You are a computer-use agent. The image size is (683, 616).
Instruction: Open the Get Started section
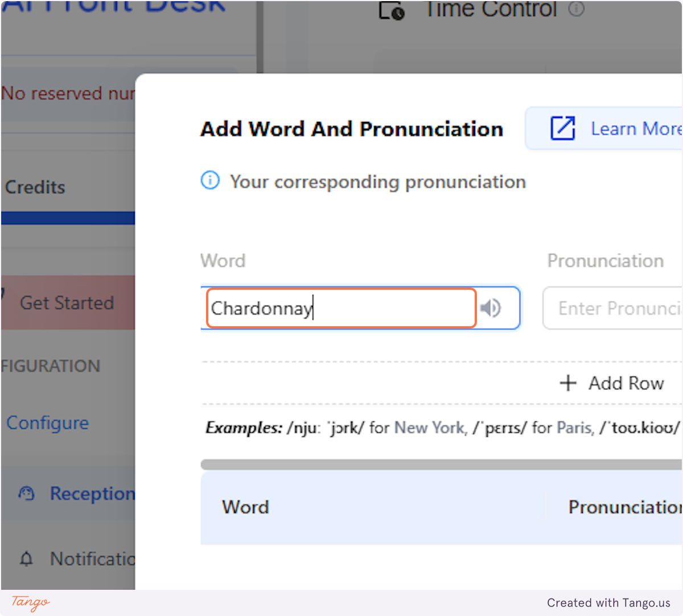[68, 302]
